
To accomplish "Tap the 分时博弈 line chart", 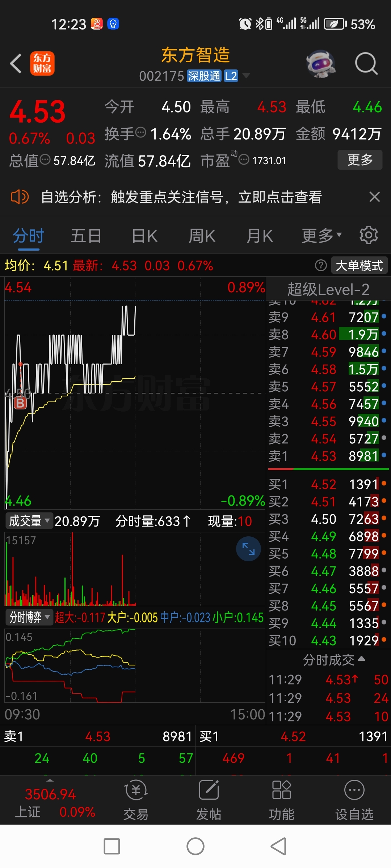I will [135, 665].
